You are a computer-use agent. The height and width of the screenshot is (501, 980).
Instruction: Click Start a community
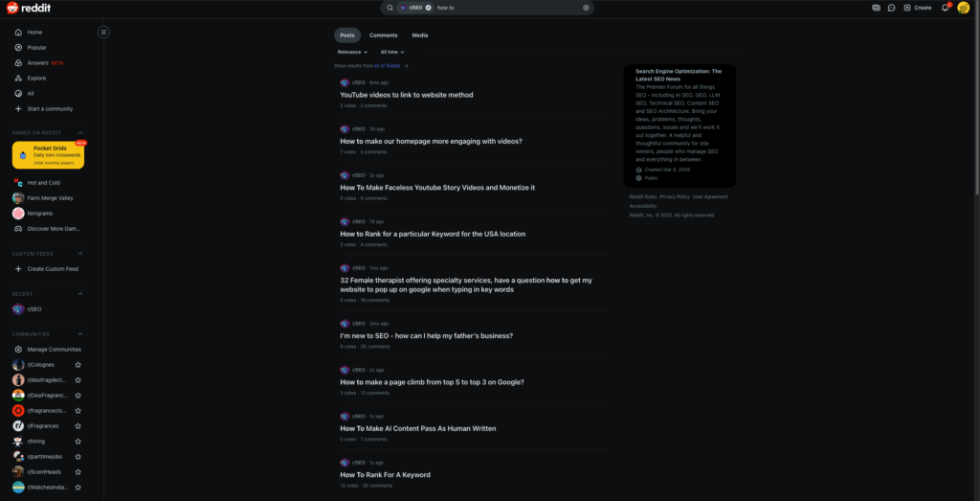[x=48, y=109]
